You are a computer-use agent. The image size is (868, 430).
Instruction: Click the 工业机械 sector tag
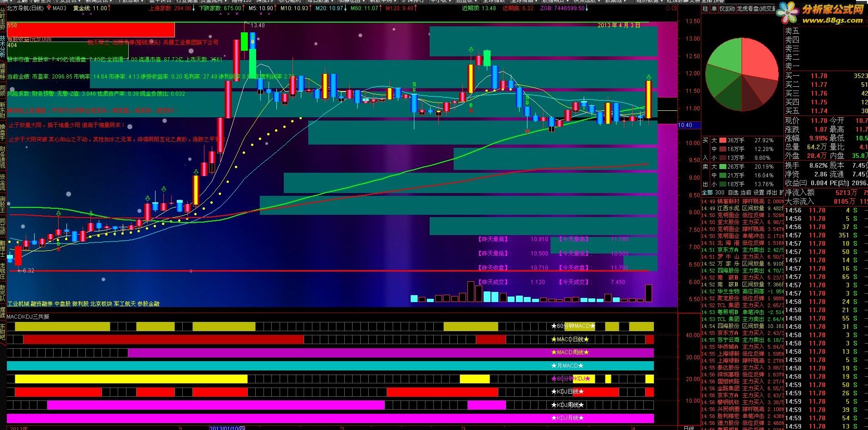tap(18, 304)
